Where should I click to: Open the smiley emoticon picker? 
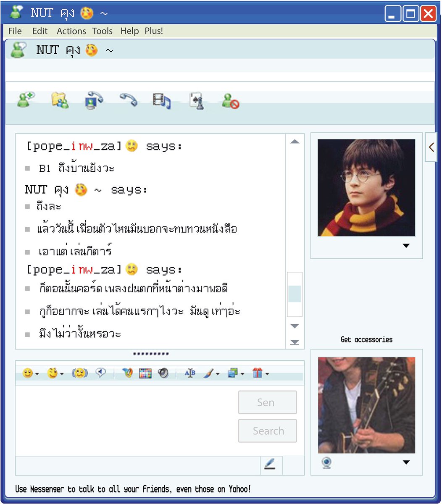[x=28, y=373]
